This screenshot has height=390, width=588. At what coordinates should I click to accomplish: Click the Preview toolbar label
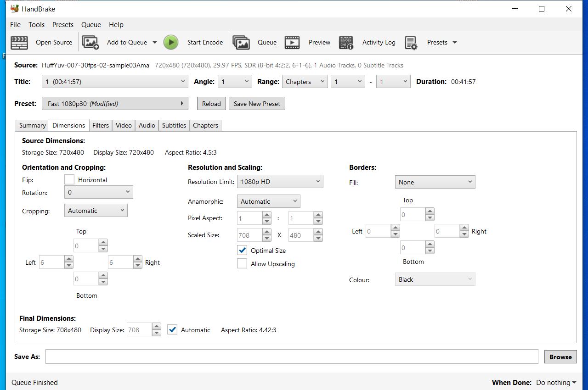(319, 42)
